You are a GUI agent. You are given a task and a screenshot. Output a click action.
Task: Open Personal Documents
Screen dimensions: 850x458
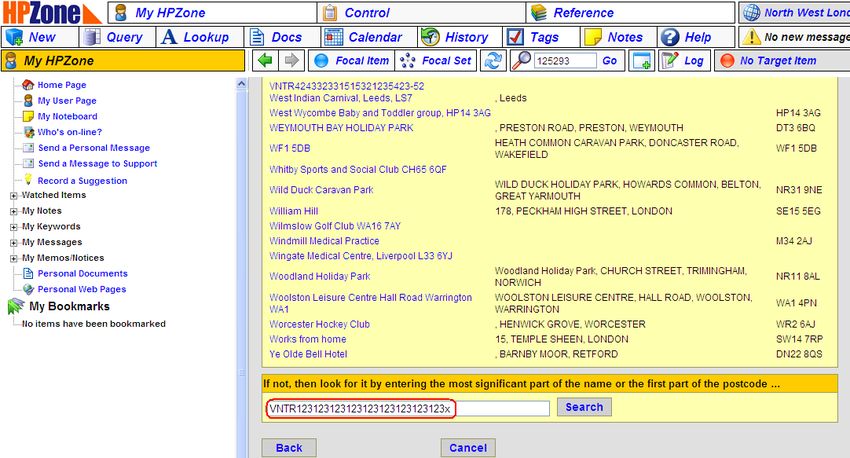(x=82, y=273)
